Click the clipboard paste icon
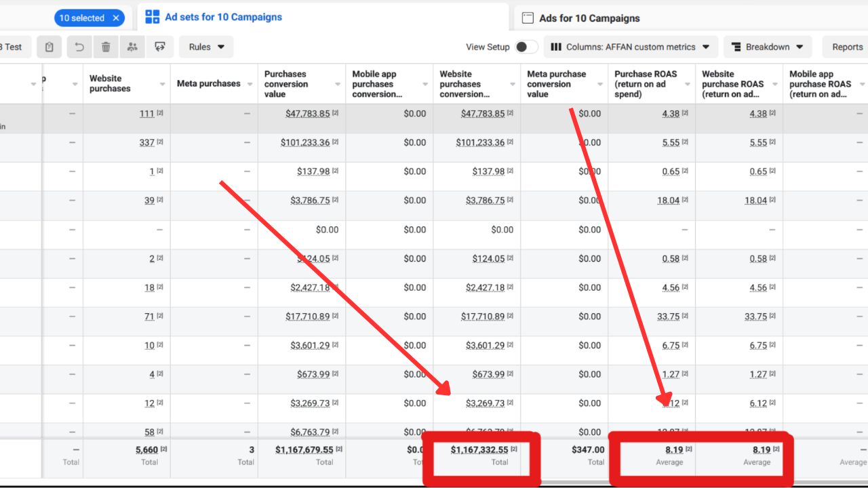The image size is (868, 488). coord(50,47)
